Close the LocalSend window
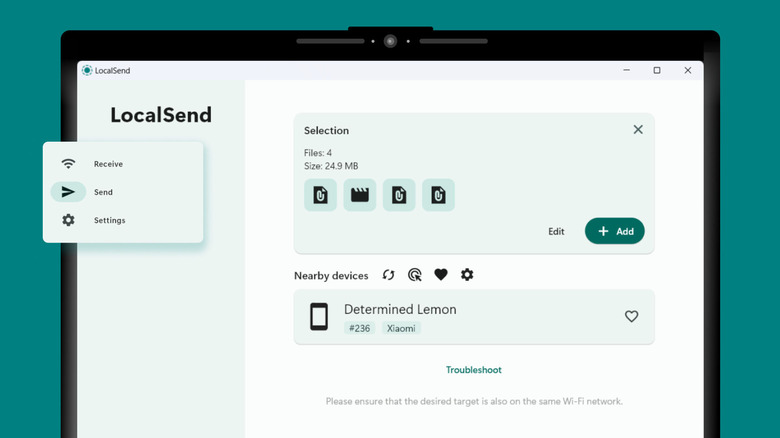This screenshot has width=780, height=438. (687, 70)
